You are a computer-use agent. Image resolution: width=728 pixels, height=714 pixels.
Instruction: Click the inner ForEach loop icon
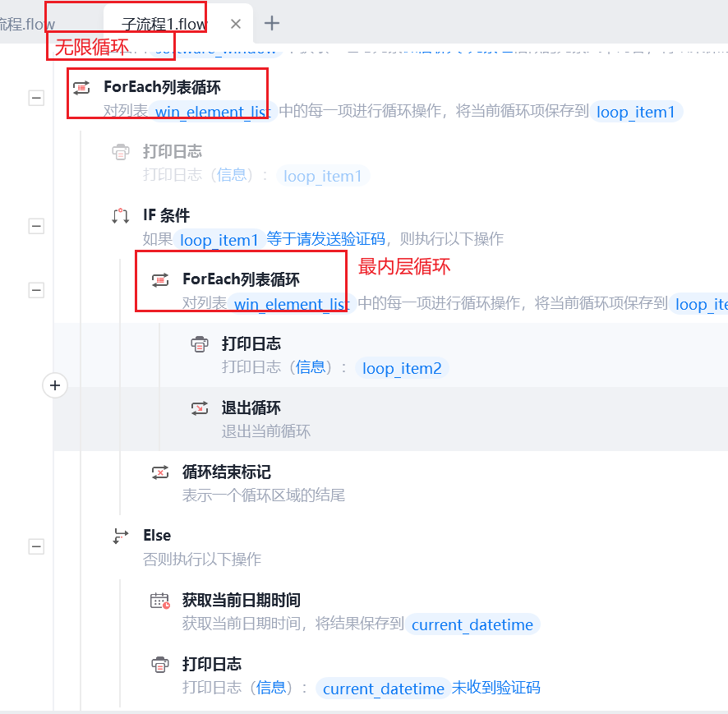161,280
